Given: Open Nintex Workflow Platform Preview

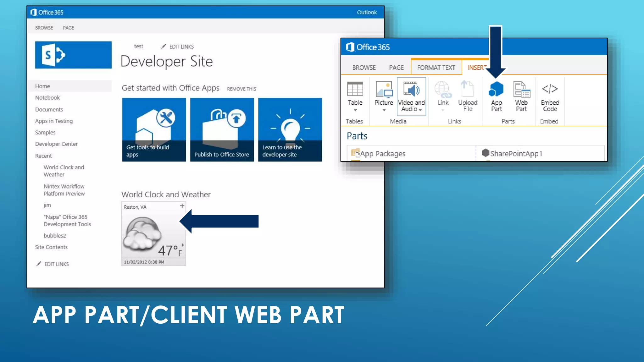Looking at the screenshot, I should click(x=64, y=190).
